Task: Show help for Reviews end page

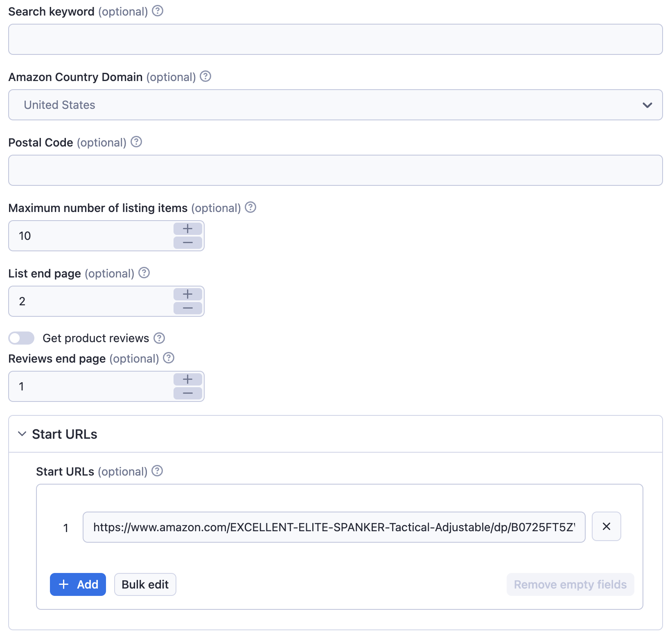Action: pos(169,358)
